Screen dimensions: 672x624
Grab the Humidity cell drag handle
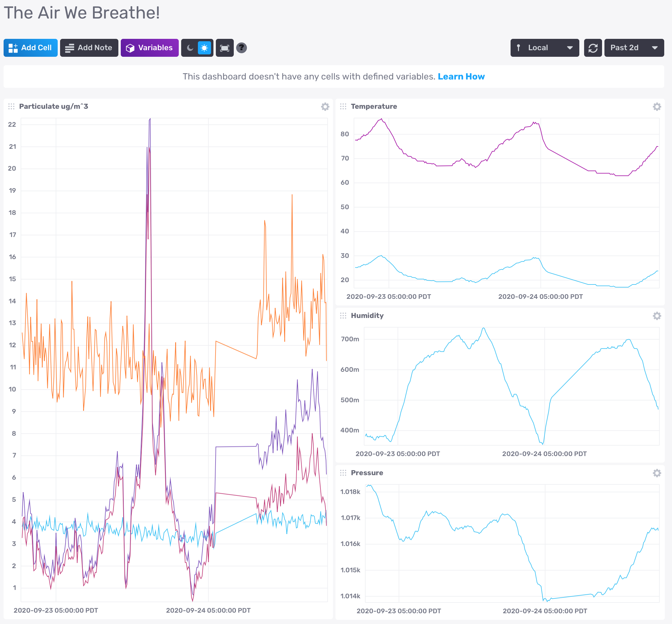(x=343, y=315)
